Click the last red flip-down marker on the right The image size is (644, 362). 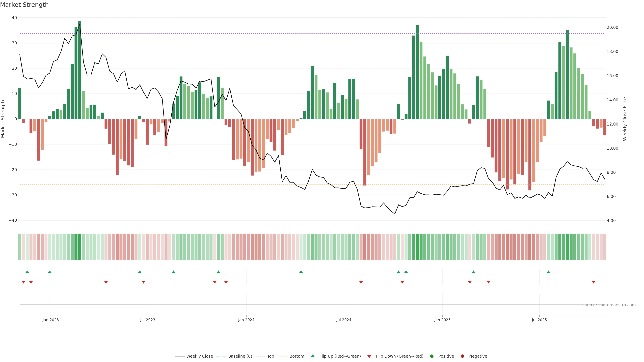pyautogui.click(x=594, y=282)
